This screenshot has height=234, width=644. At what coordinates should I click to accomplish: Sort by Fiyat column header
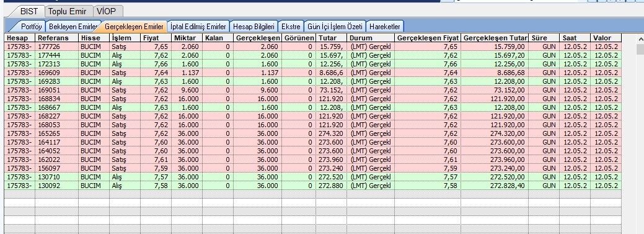pyautogui.click(x=156, y=38)
